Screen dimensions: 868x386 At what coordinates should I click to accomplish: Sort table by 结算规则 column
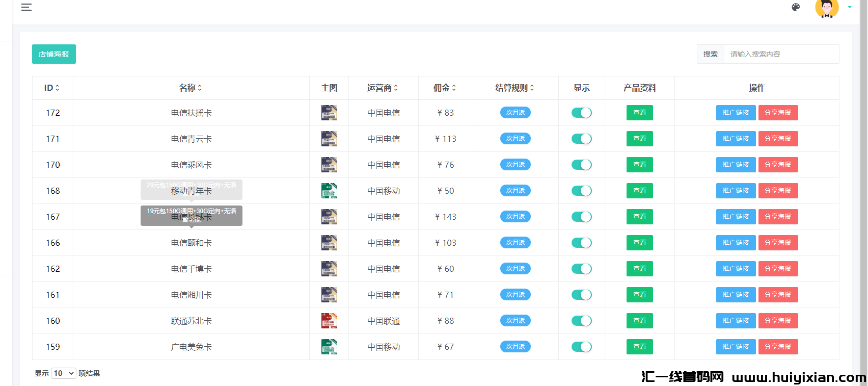pyautogui.click(x=532, y=88)
